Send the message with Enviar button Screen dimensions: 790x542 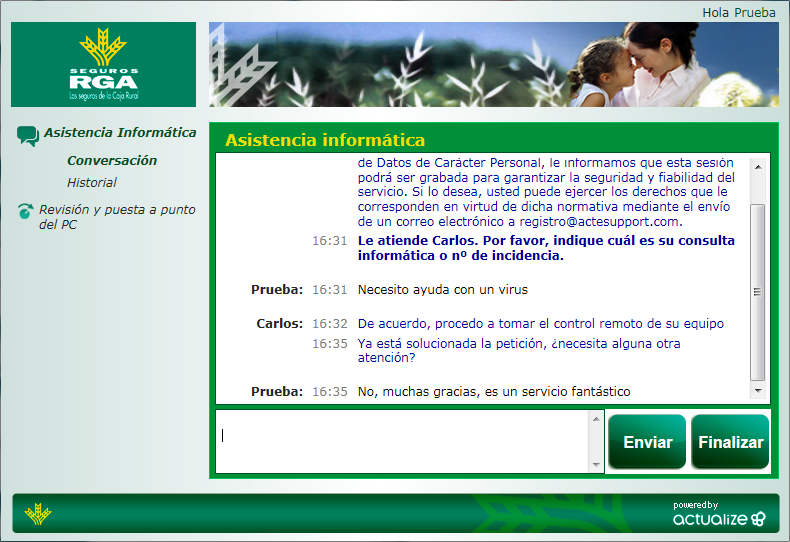(x=647, y=442)
